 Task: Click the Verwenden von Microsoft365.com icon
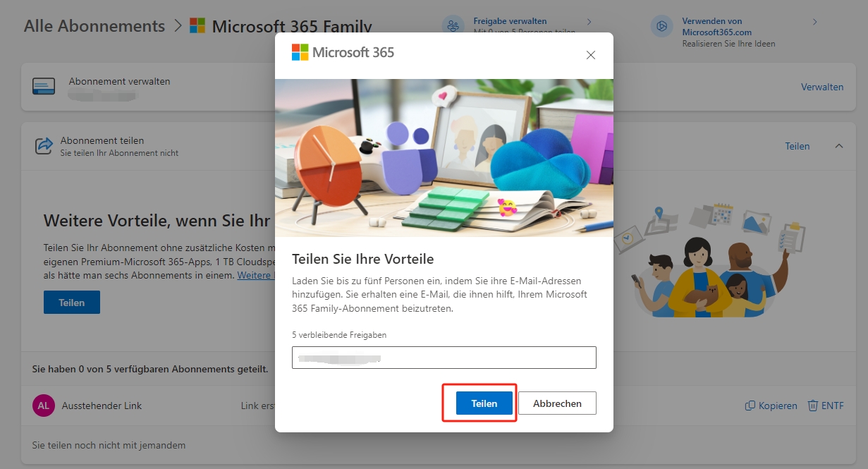662,26
